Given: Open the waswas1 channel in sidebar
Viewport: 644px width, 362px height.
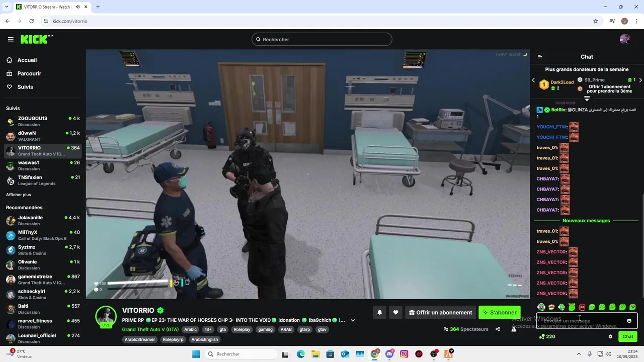Looking at the screenshot, I should coord(43,165).
